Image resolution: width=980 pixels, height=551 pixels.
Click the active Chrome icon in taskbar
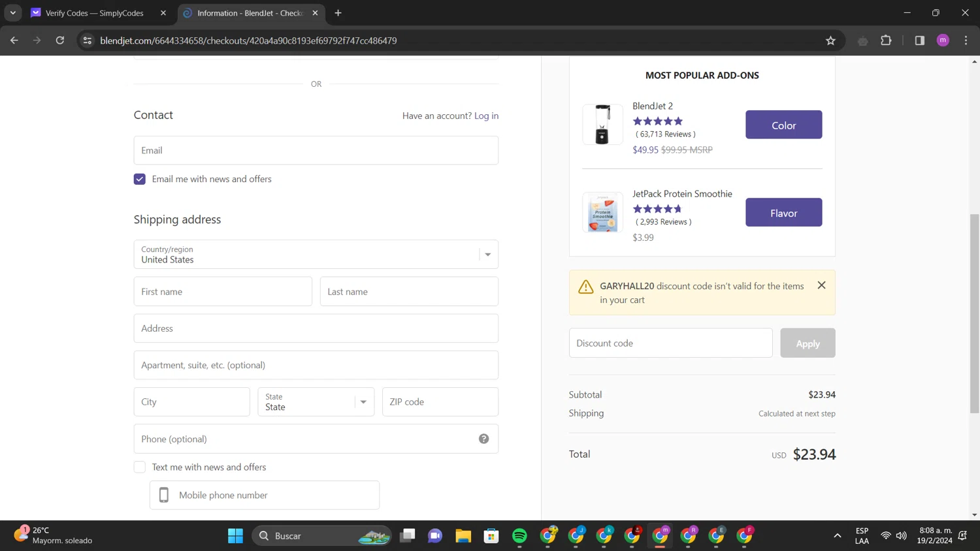tap(660, 536)
